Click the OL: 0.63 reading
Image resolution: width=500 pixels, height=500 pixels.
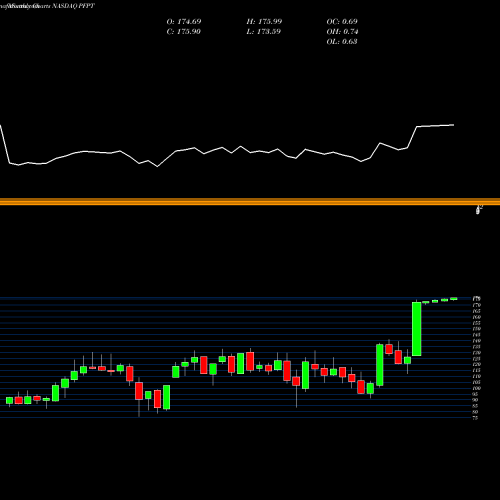342,42
